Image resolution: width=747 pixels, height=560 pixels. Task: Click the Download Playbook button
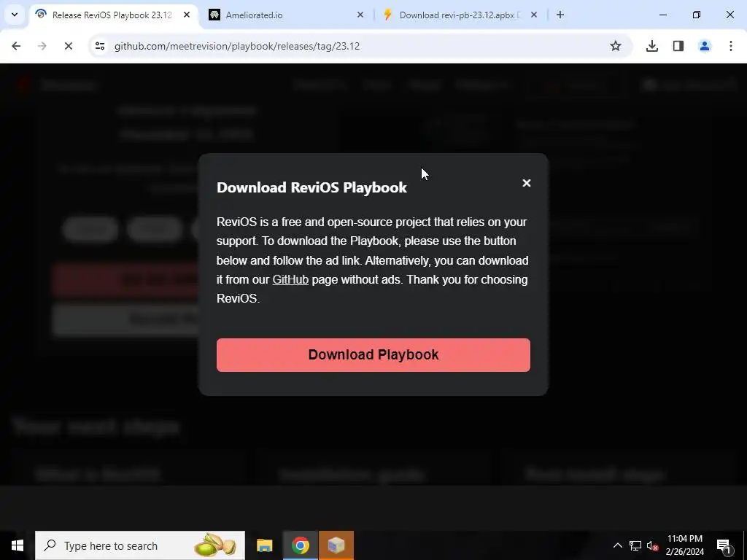[373, 355]
